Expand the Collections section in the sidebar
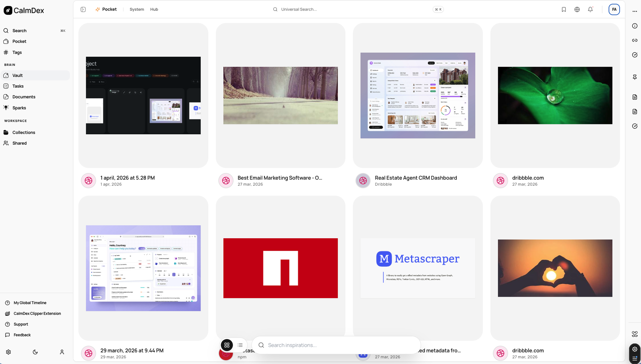641x364 pixels. tap(24, 132)
